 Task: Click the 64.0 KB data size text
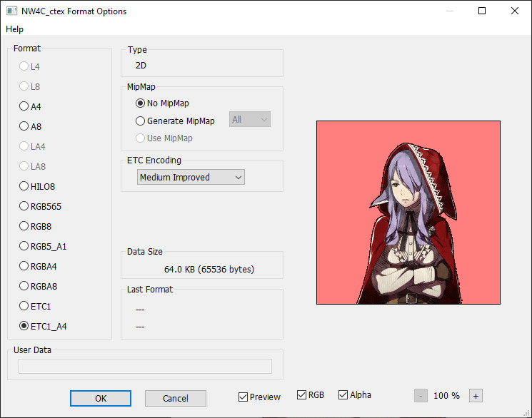[209, 270]
